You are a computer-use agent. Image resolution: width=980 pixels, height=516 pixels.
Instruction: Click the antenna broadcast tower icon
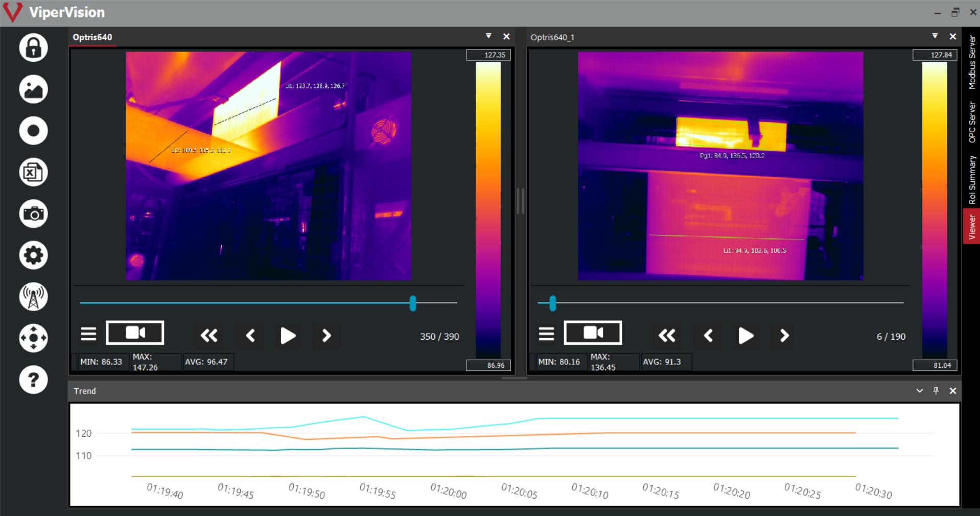coord(34,297)
